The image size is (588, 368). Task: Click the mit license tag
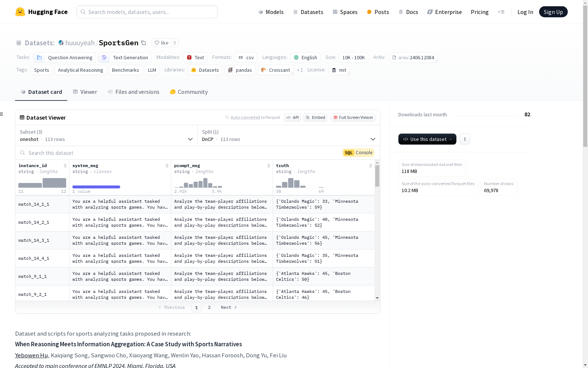point(339,70)
